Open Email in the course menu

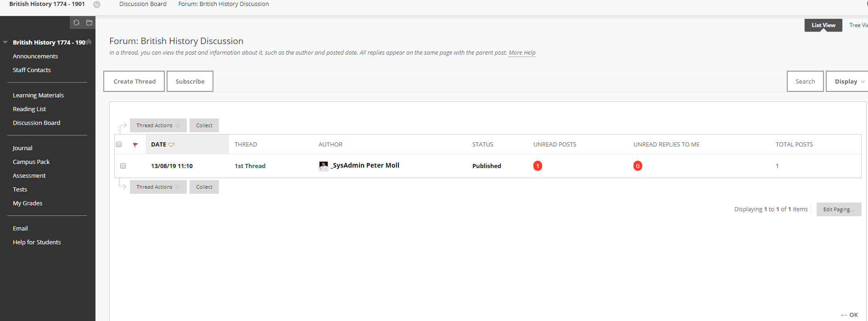point(20,228)
